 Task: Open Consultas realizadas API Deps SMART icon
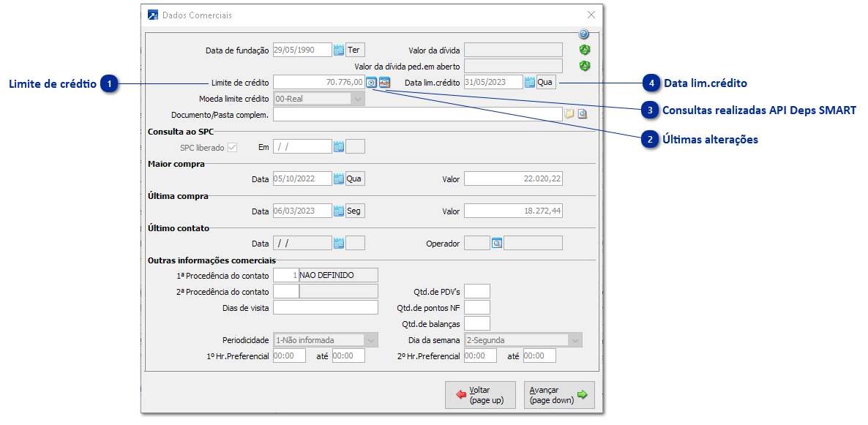384,82
